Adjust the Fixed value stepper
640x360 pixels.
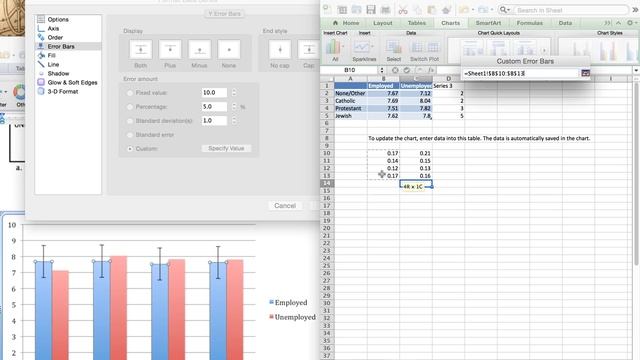[234, 93]
